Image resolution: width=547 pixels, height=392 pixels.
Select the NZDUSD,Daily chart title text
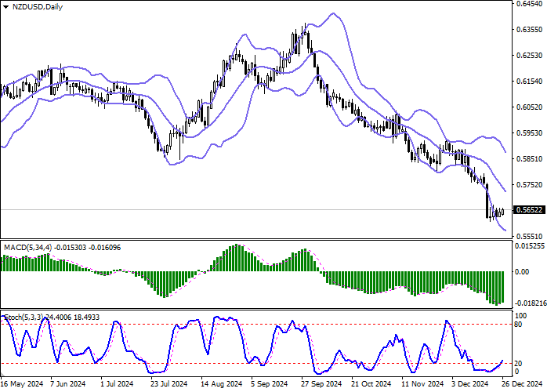coord(37,5)
